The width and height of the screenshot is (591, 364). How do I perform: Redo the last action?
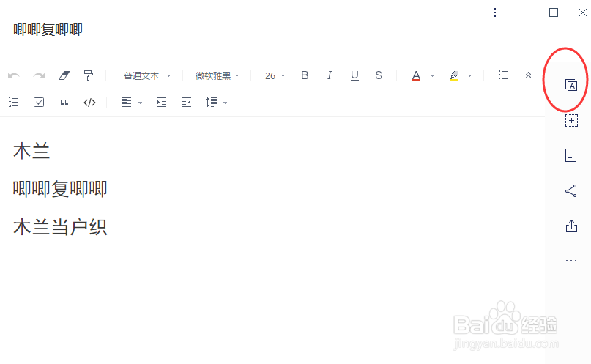click(39, 75)
